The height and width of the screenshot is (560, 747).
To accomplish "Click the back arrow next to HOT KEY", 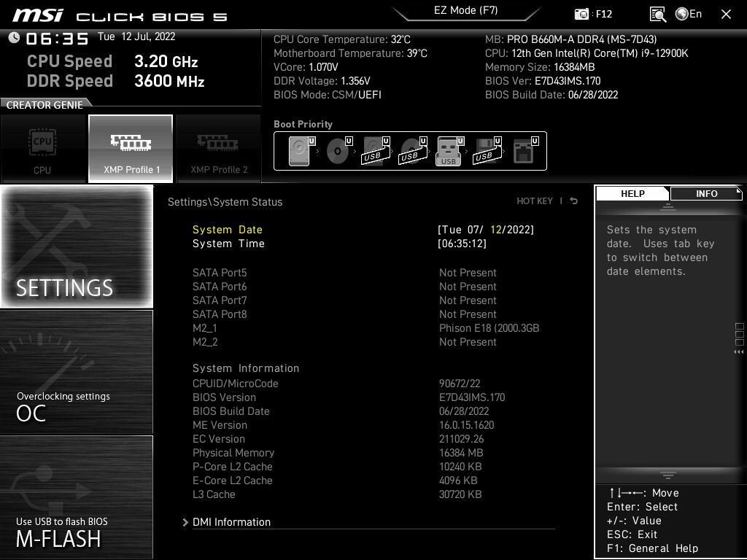I will coord(574,201).
